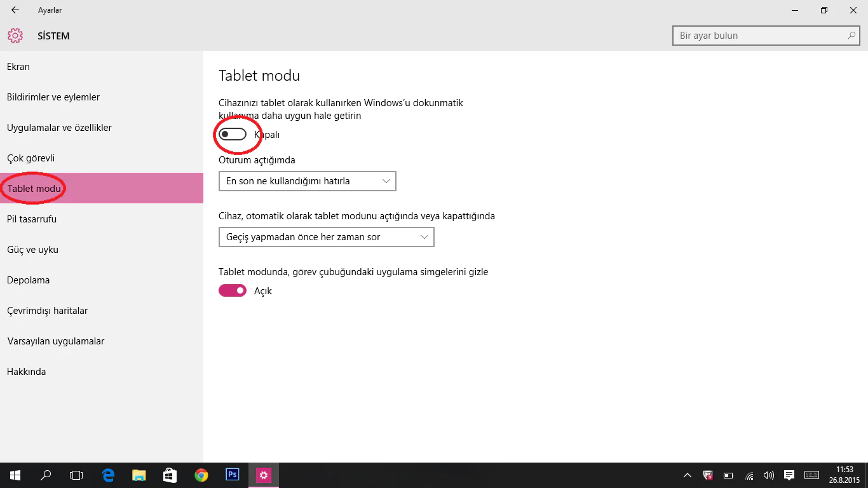Viewport: 868px width, 488px height.
Task: Select the Tablet modu sidebar item
Action: pyautogui.click(x=102, y=189)
